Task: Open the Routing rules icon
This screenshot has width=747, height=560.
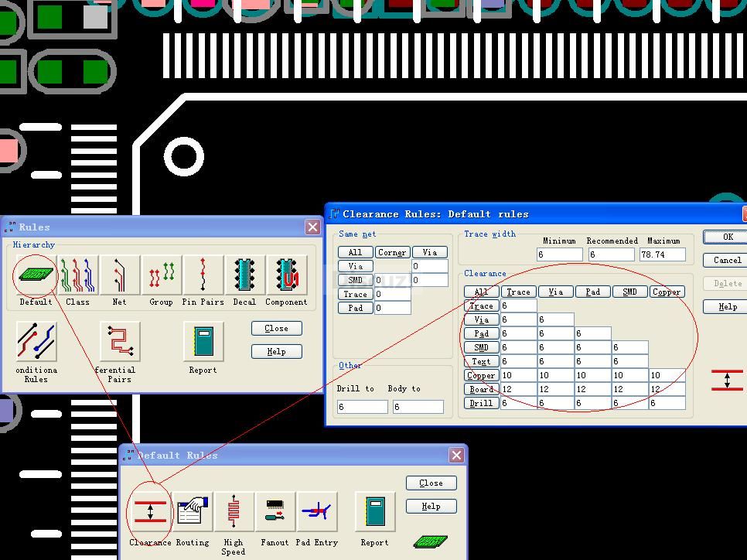Action: tap(192, 512)
